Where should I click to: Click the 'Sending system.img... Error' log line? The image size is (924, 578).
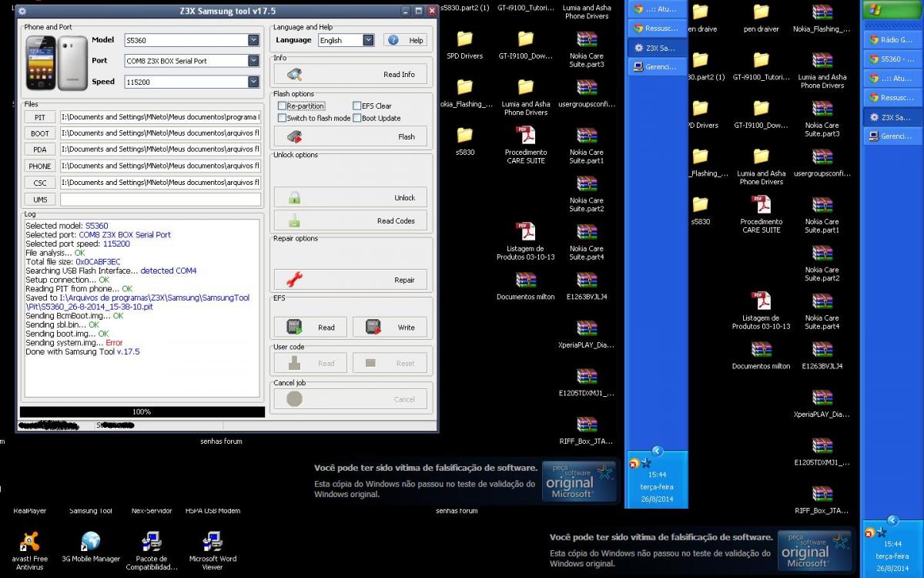[74, 343]
